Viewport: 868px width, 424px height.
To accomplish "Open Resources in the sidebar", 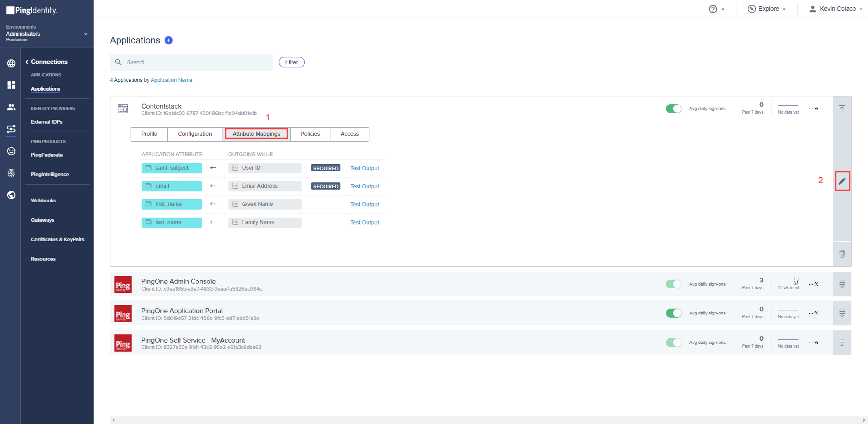I will coord(43,259).
